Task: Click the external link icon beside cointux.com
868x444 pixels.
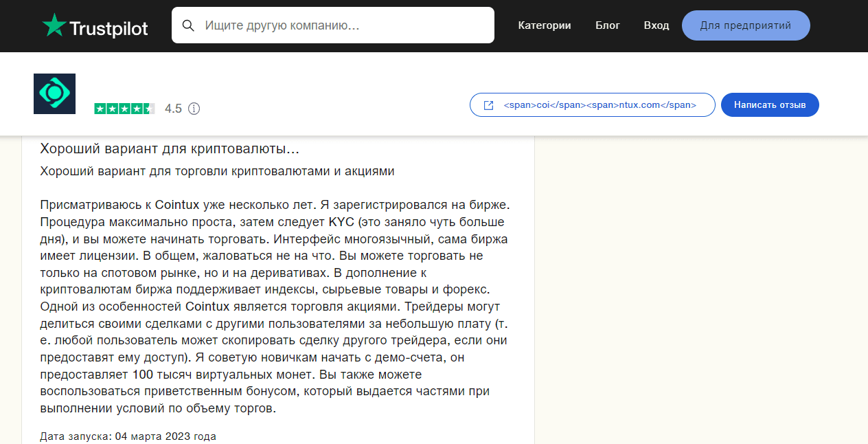Action: [488, 104]
